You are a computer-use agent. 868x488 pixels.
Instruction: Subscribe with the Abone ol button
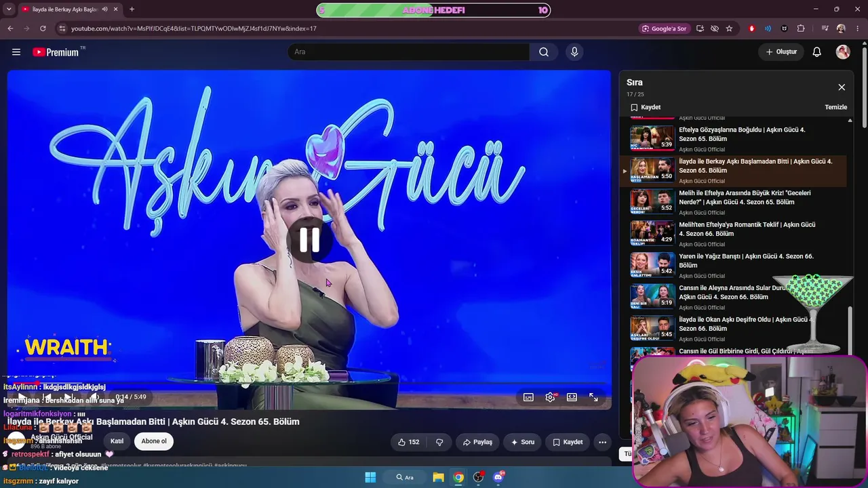[154, 441]
